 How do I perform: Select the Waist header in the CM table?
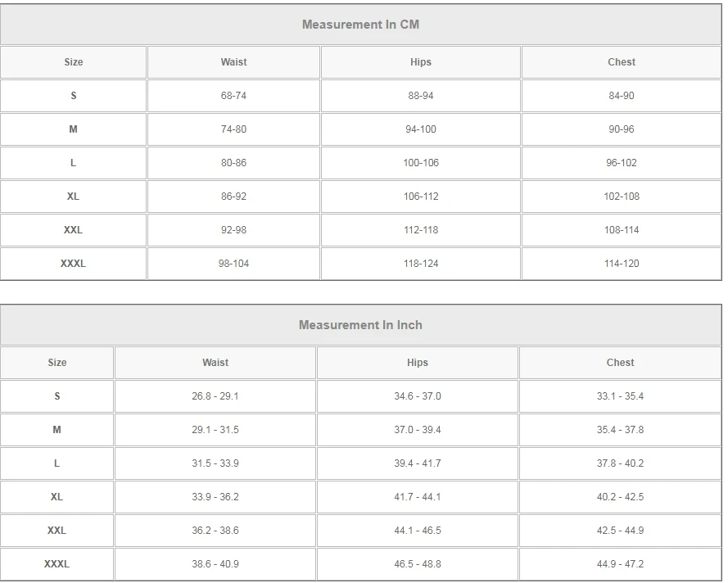coord(233,62)
